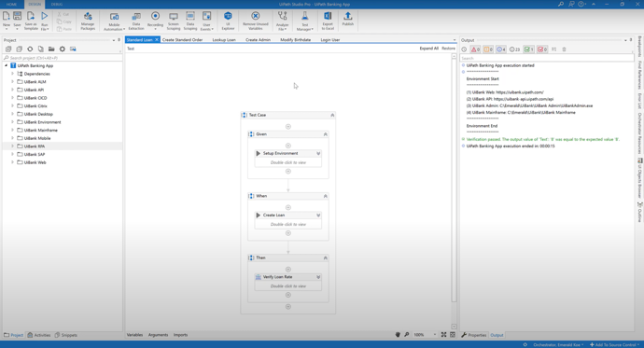Start the Data Extraction tool
Image resolution: width=644 pixels, height=348 pixels.
coord(136,21)
